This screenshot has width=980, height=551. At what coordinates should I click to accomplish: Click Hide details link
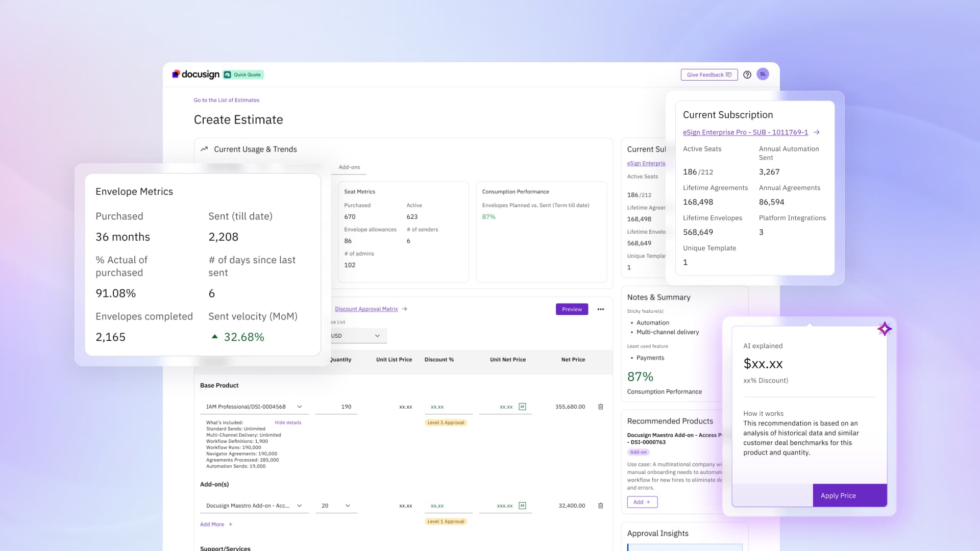(x=288, y=422)
